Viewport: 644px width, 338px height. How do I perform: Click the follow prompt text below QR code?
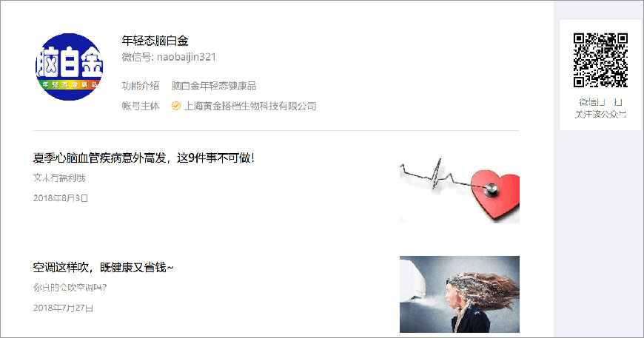tap(600, 108)
